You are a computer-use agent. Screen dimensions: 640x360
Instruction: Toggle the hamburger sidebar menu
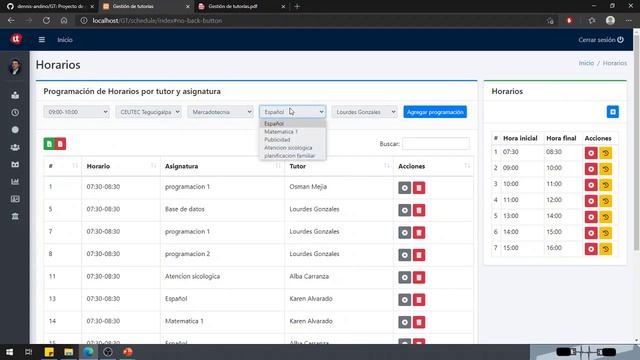[42, 40]
